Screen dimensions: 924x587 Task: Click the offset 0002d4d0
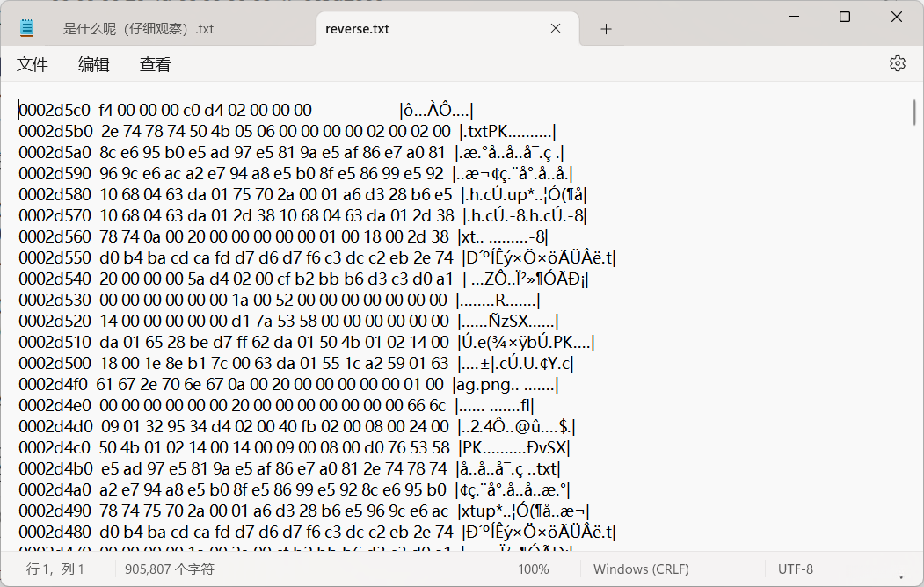55,427
